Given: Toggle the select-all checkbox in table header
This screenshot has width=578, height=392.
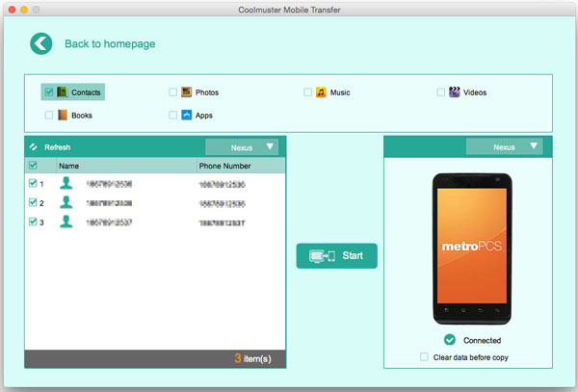Looking at the screenshot, I should tap(33, 165).
